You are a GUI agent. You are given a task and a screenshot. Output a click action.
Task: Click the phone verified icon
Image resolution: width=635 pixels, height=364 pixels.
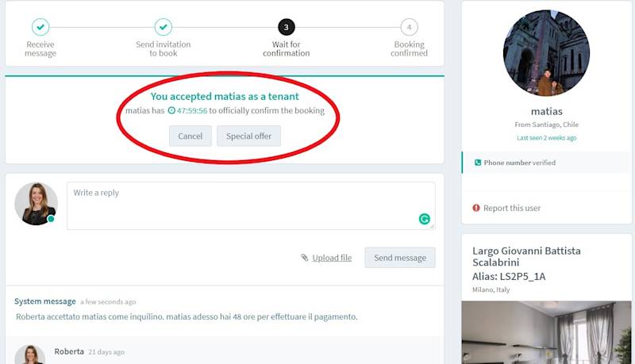pyautogui.click(x=478, y=163)
